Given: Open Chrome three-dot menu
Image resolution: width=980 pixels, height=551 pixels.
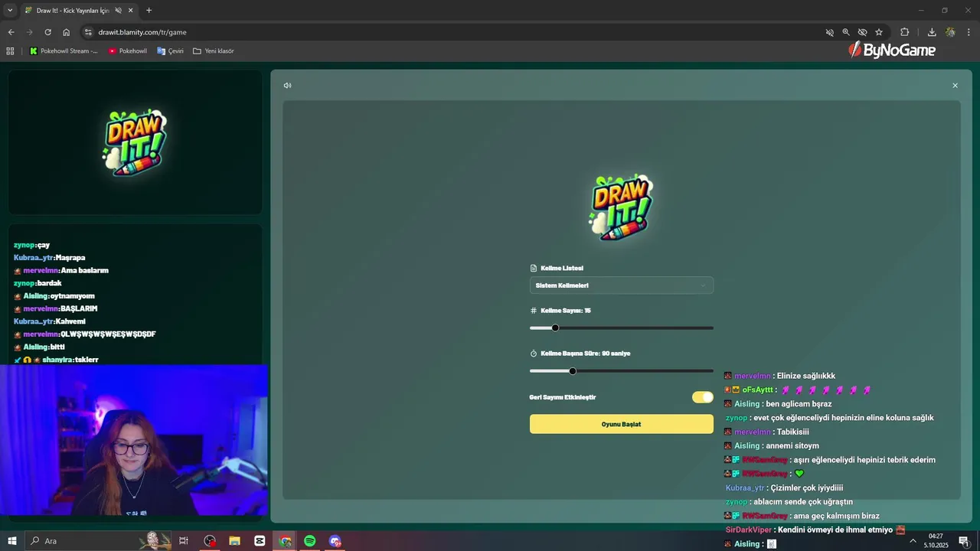Looking at the screenshot, I should (969, 32).
